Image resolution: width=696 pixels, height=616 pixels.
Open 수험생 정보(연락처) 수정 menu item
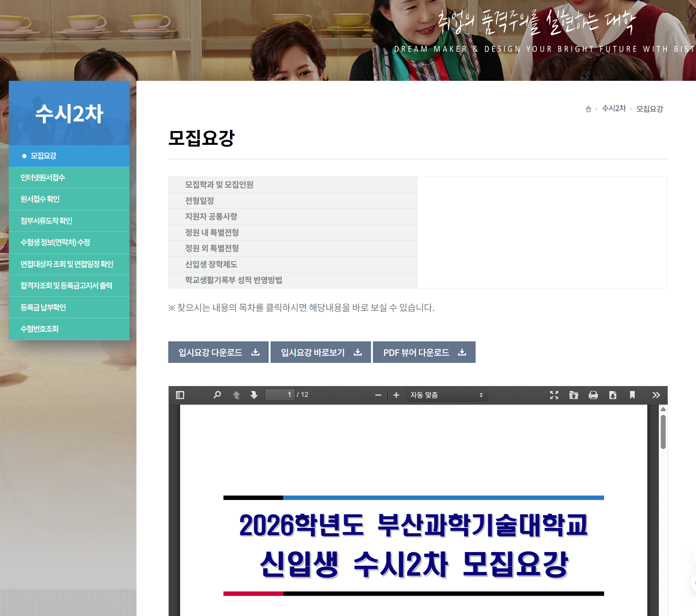pyautogui.click(x=69, y=242)
